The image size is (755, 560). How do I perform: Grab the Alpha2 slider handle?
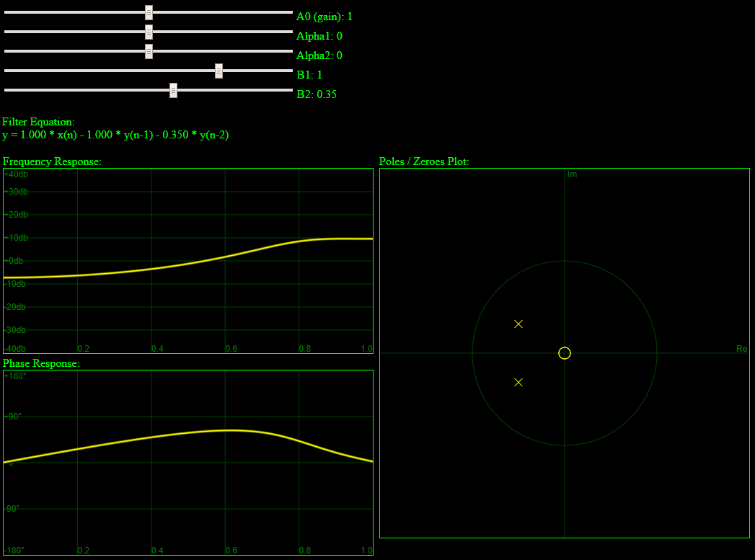pos(149,51)
